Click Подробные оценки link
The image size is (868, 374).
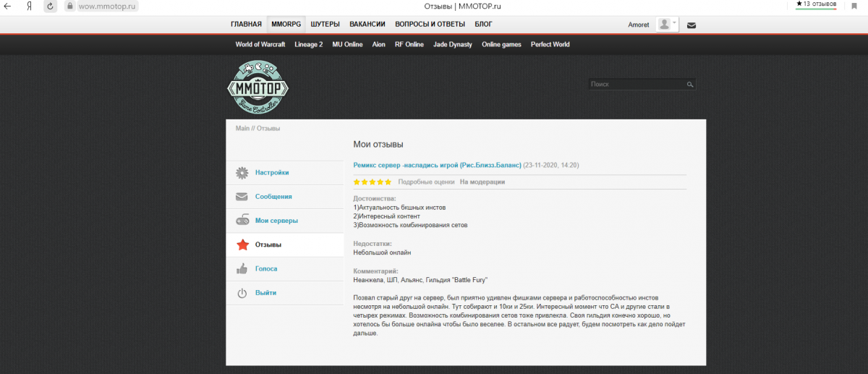(x=426, y=182)
